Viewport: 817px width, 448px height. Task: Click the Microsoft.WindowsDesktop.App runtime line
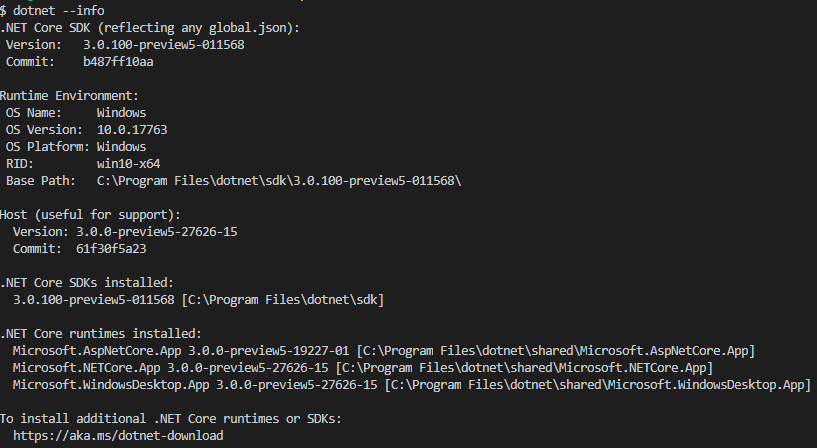(x=412, y=385)
